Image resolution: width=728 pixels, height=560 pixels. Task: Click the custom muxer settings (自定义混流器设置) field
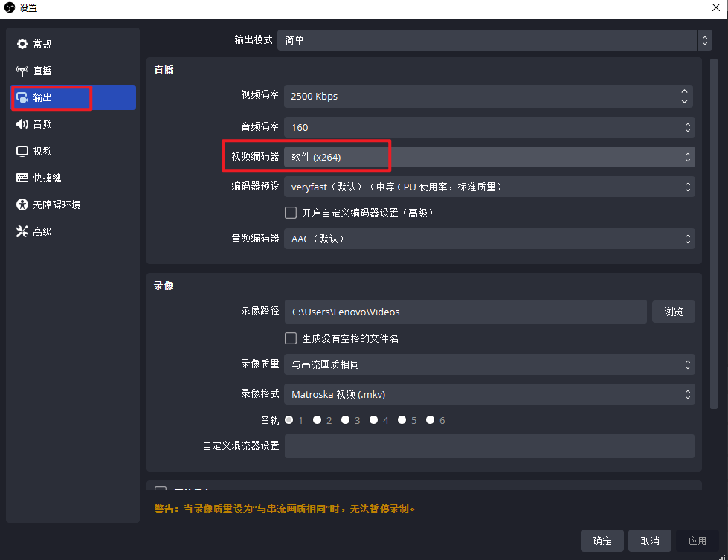click(489, 446)
